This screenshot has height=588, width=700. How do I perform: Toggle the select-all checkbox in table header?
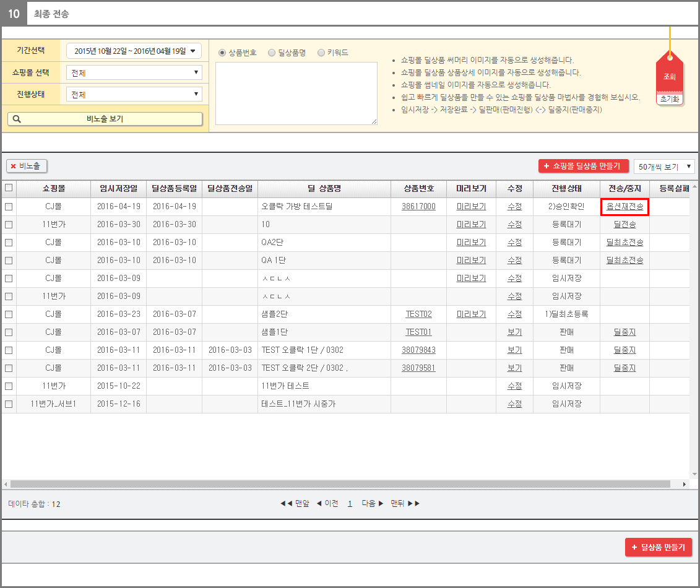(9, 188)
